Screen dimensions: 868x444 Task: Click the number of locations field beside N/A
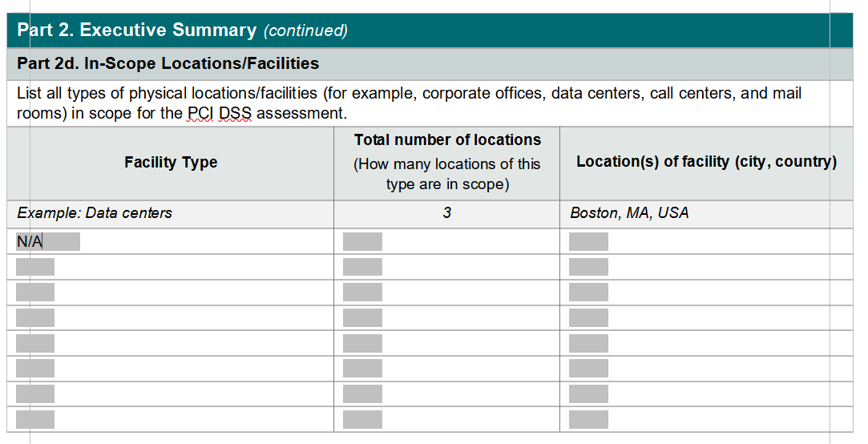coord(362,241)
